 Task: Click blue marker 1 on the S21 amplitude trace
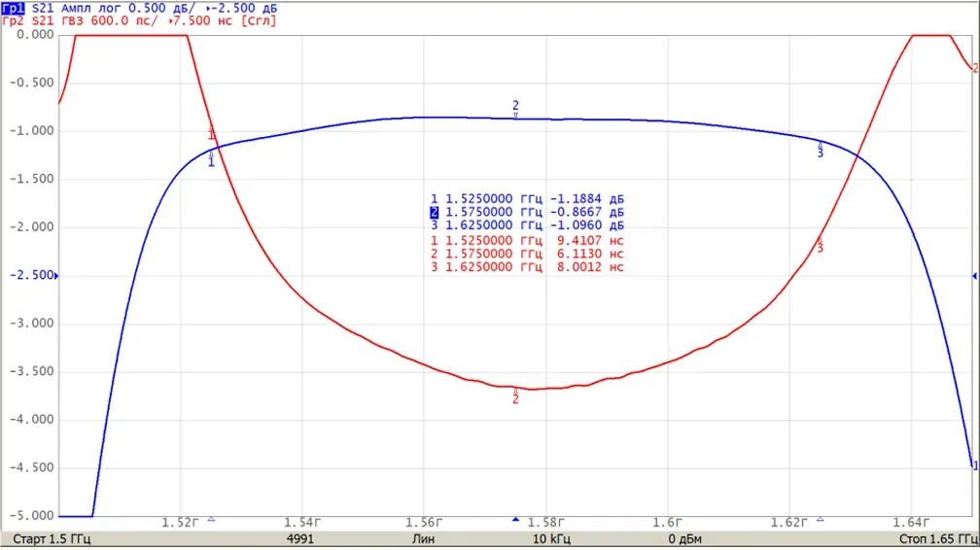[211, 158]
